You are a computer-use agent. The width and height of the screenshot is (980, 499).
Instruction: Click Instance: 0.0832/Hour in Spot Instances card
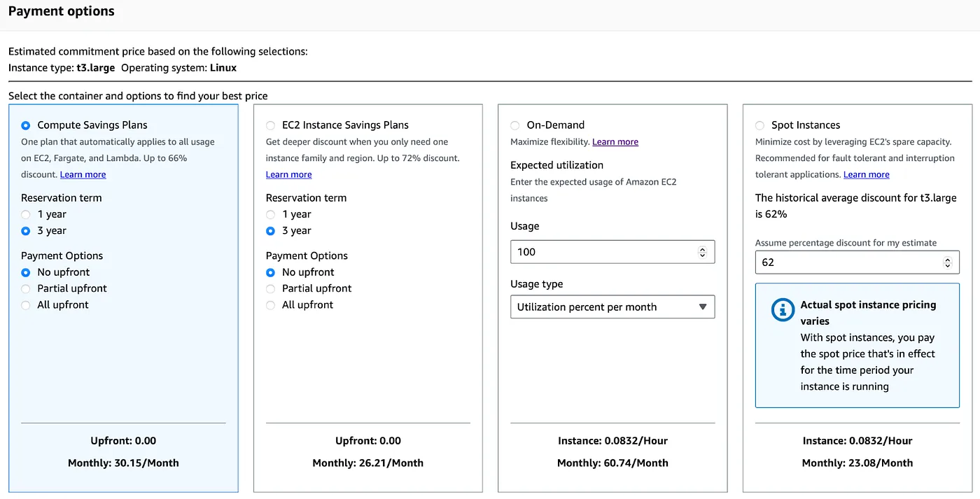(x=857, y=441)
